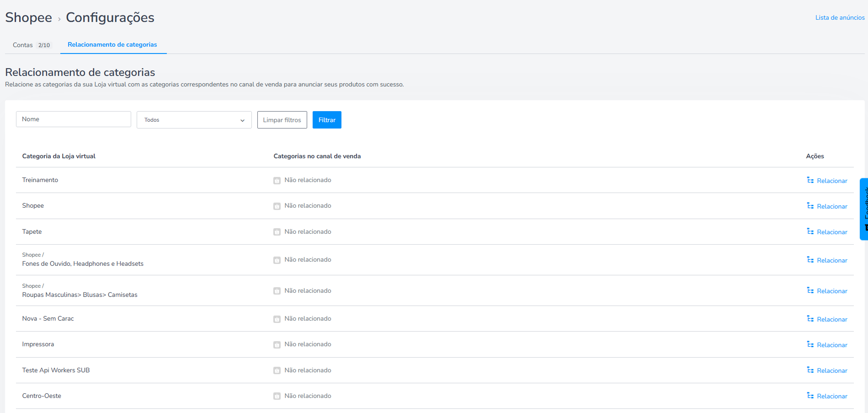
Task: Click 'Não relacionado' text in the Impressora row
Action: [308, 344]
